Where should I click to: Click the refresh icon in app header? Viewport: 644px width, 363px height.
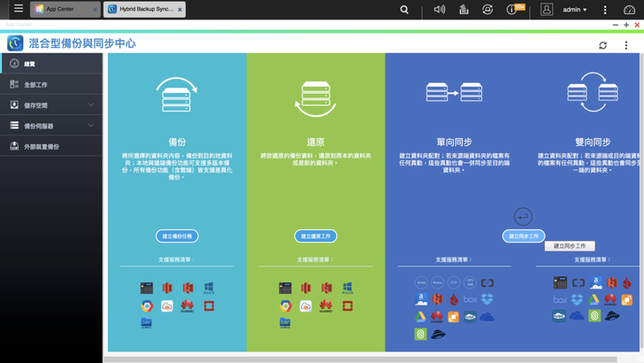pyautogui.click(x=603, y=44)
